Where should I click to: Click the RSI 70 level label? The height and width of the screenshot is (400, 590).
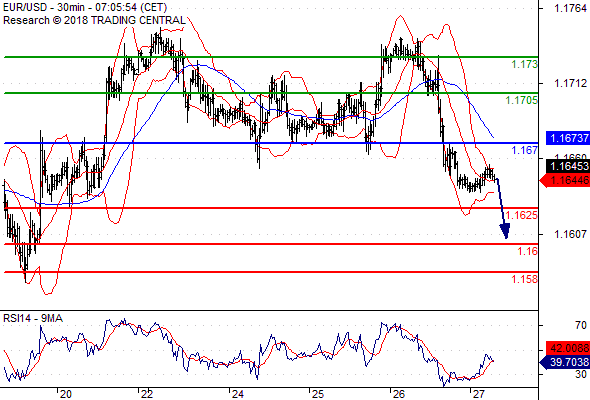[581, 325]
